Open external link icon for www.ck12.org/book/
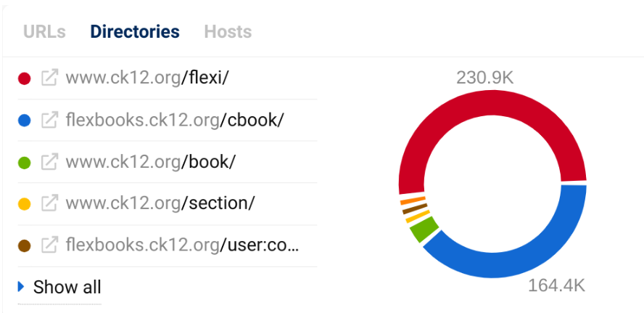 tap(49, 162)
